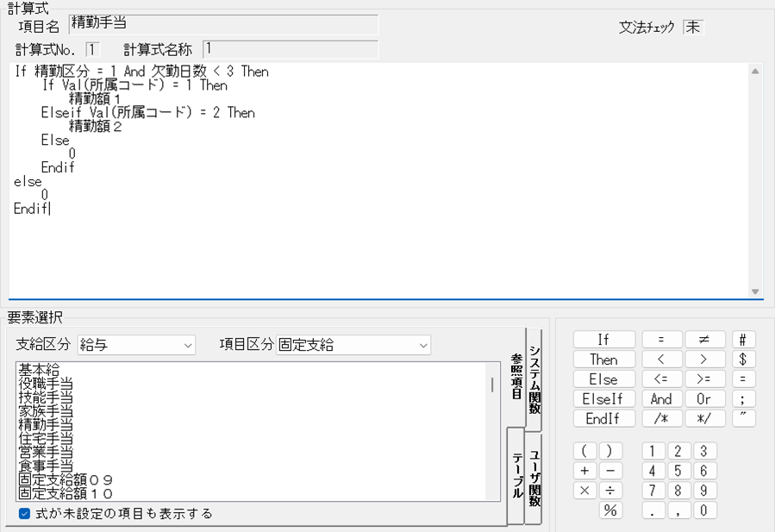The width and height of the screenshot is (775, 532).
Task: Open the ユーザ関数 tab
Action: 534,477
